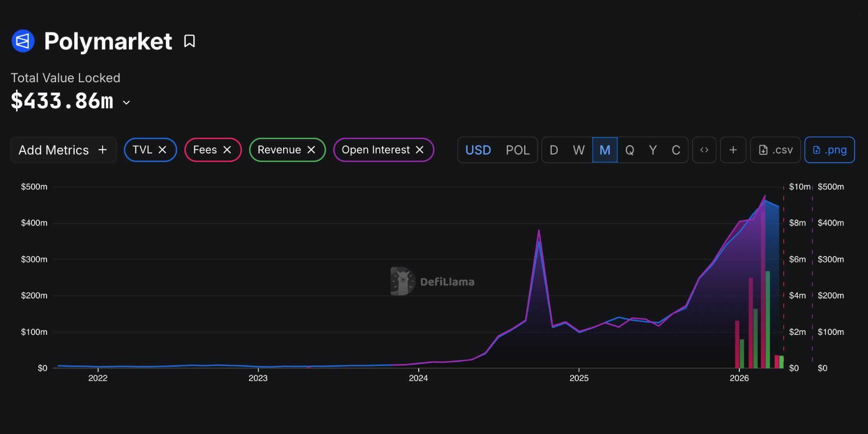Export the chart as .png

[x=829, y=150]
